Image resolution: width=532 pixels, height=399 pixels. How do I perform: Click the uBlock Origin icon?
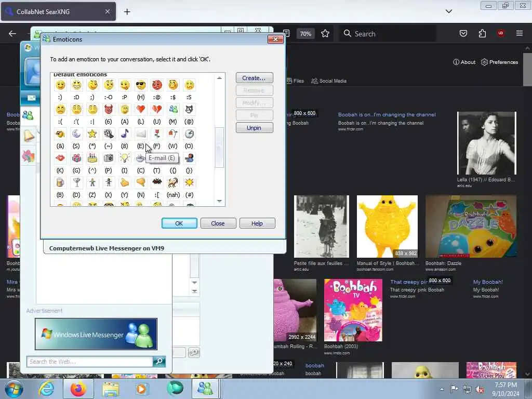click(x=501, y=33)
